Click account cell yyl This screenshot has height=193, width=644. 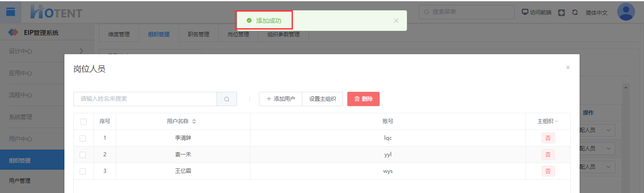388,154
